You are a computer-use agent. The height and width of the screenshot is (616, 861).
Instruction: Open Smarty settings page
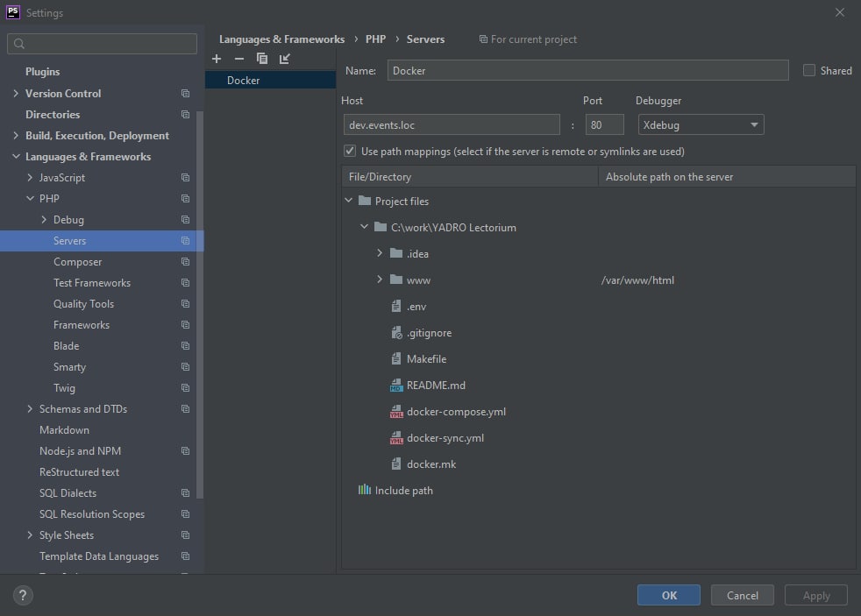(x=70, y=367)
